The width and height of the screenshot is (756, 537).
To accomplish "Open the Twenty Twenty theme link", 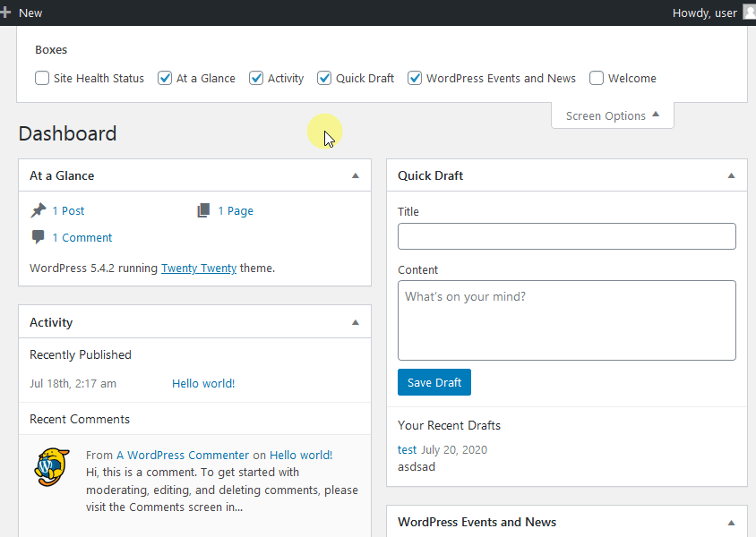I will (x=199, y=268).
